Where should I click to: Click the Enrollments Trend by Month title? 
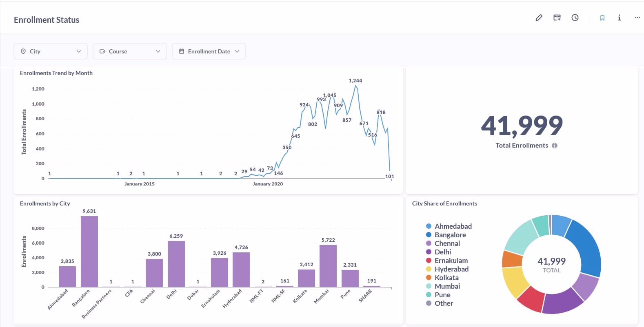[56, 73]
